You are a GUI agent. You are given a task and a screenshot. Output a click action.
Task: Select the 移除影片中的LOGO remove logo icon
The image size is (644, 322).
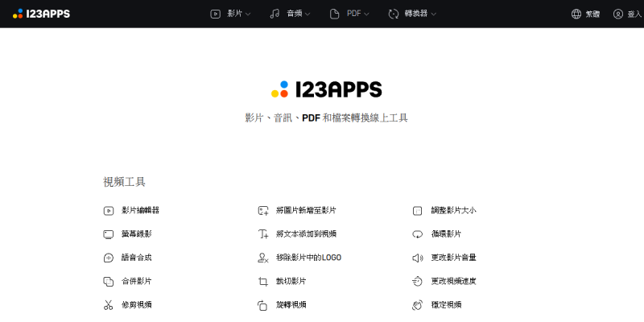(x=263, y=258)
